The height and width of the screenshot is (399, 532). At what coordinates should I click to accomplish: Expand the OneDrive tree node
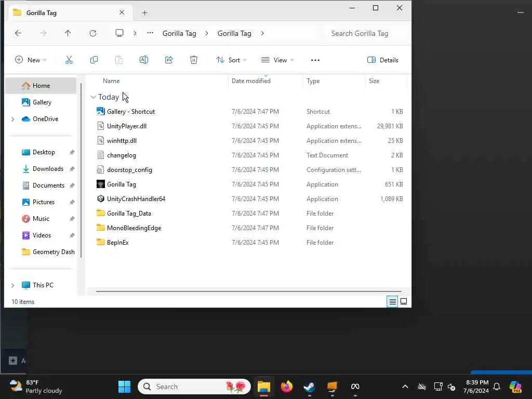tap(12, 119)
